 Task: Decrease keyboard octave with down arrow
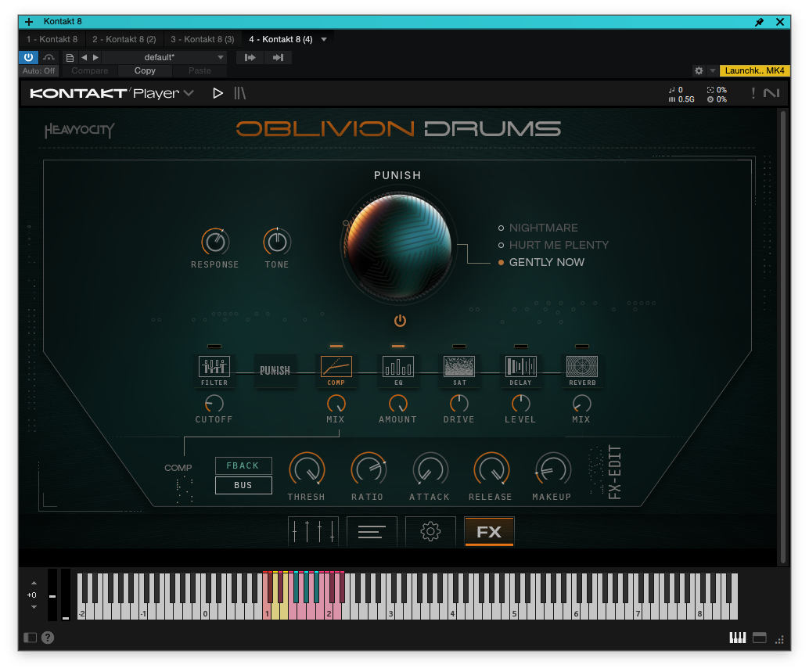tap(34, 607)
